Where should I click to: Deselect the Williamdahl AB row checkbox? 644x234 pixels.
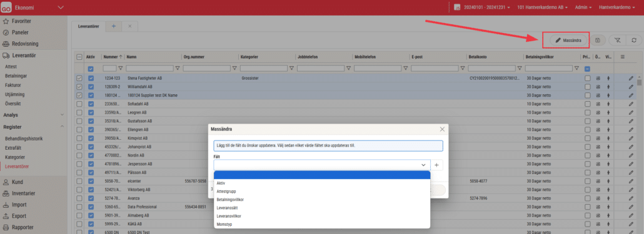point(79,87)
